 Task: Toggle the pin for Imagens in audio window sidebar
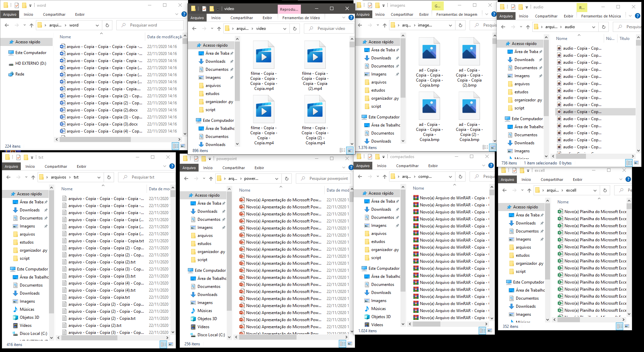[541, 76]
